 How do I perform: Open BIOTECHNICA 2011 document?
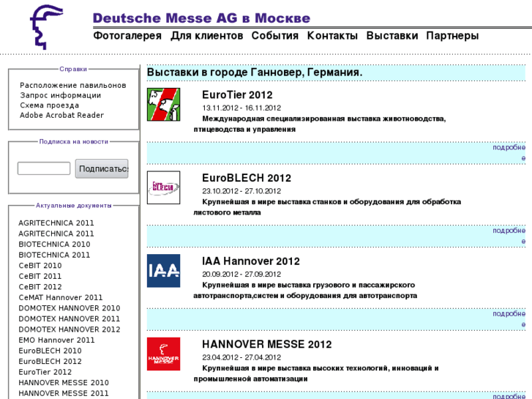pyautogui.click(x=54, y=255)
